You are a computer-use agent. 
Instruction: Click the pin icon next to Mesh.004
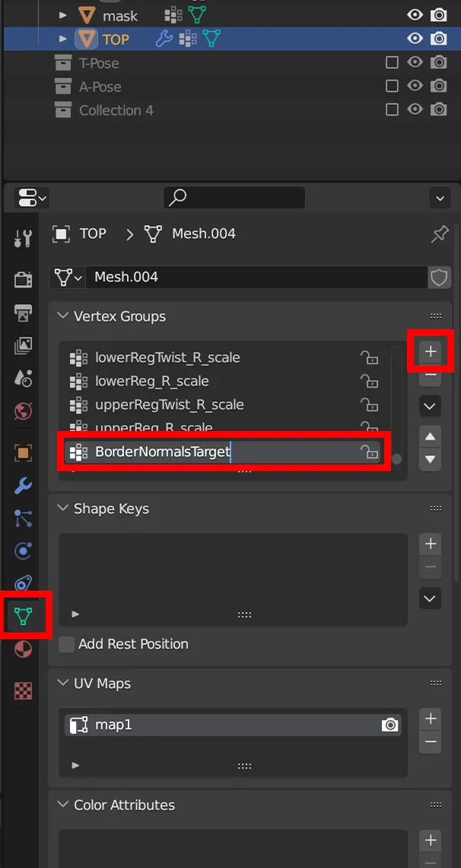pyautogui.click(x=439, y=234)
